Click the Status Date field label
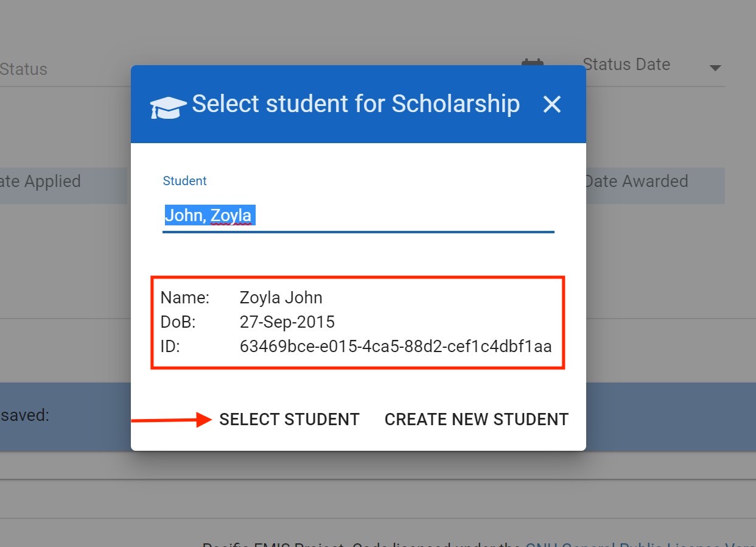756x547 pixels. (626, 65)
